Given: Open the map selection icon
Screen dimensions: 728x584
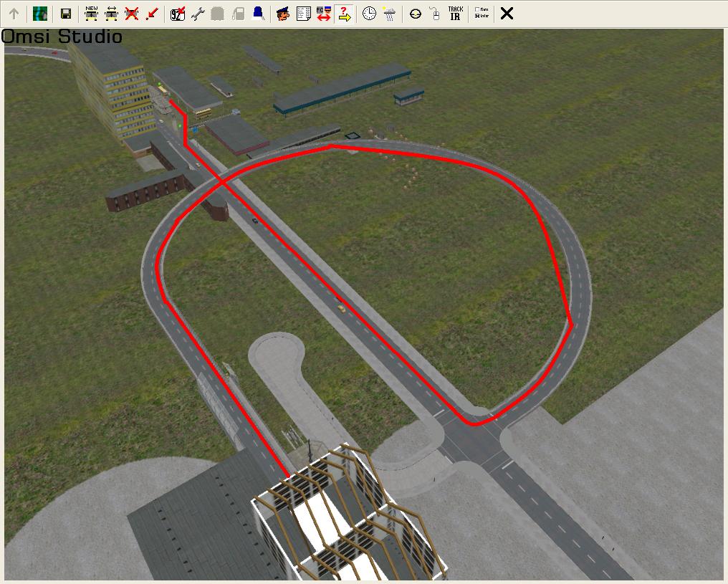Looking at the screenshot, I should coord(40,14).
